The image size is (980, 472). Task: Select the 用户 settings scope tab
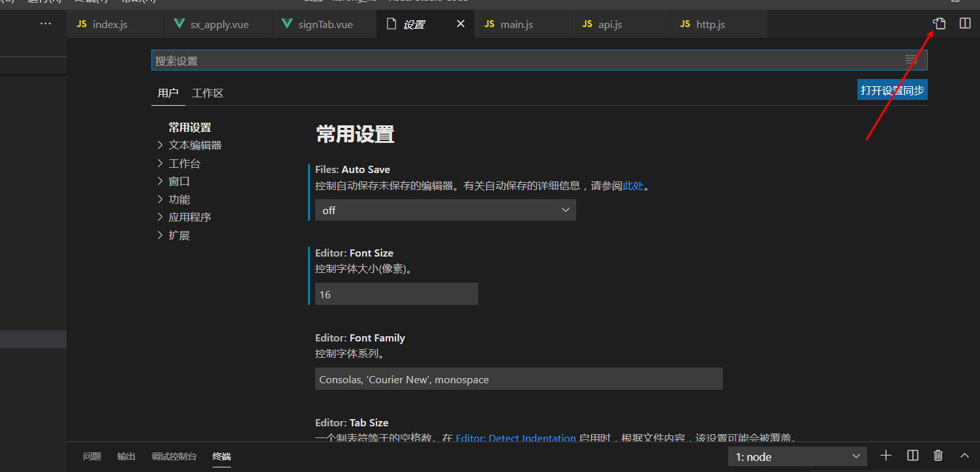pyautogui.click(x=168, y=93)
